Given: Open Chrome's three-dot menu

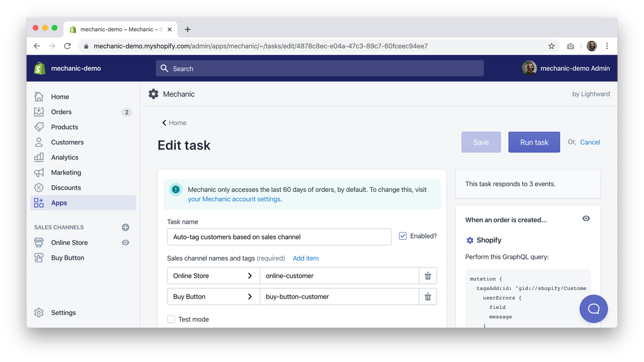Looking at the screenshot, I should pyautogui.click(x=607, y=46).
